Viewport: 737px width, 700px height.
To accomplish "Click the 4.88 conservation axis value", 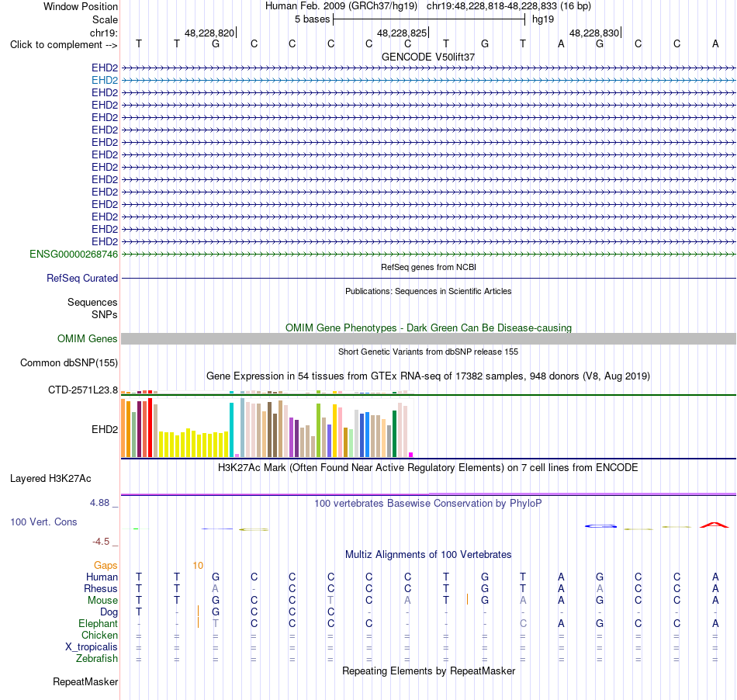I will point(99,503).
